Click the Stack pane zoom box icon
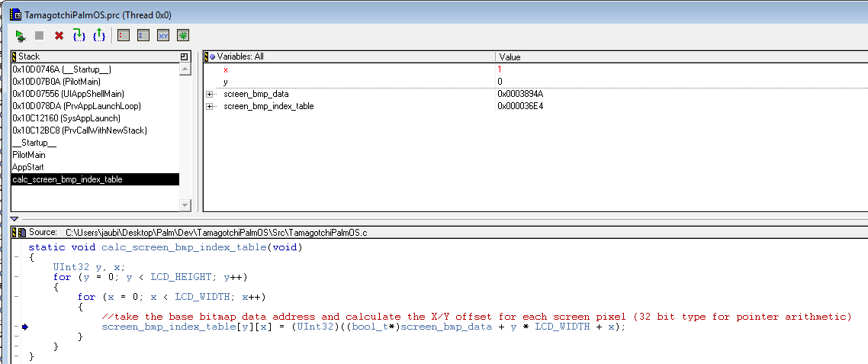This screenshot has width=868, height=364. pos(185,56)
